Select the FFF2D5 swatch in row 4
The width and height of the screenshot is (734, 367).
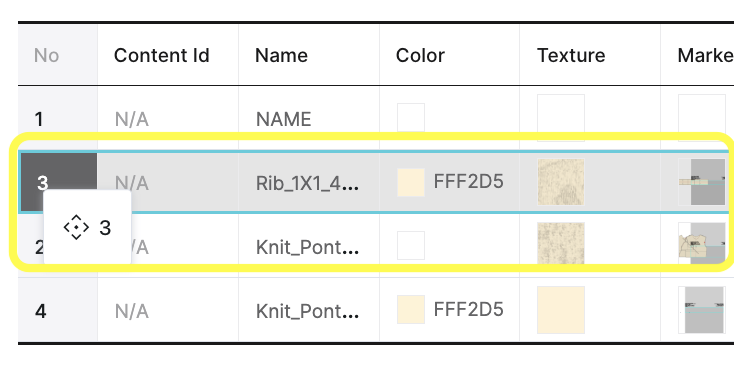pos(411,309)
